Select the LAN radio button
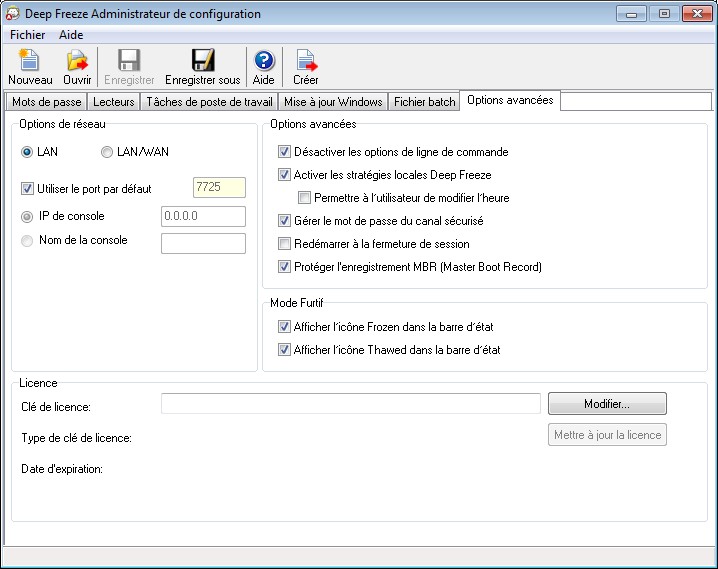 tap(27, 152)
